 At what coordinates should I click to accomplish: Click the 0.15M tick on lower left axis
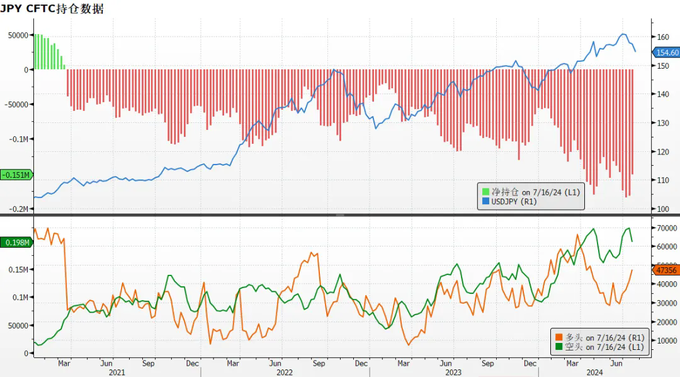19,270
